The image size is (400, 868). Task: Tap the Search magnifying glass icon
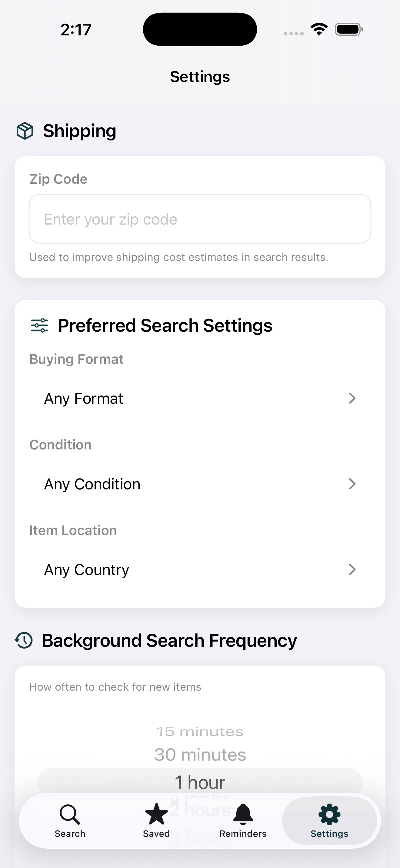pos(70,814)
